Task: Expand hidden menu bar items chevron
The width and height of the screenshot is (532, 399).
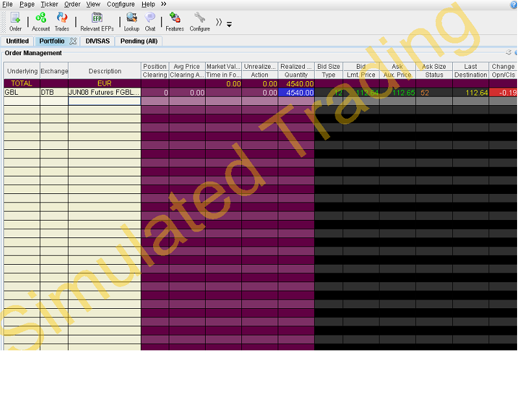Action: coord(164,4)
